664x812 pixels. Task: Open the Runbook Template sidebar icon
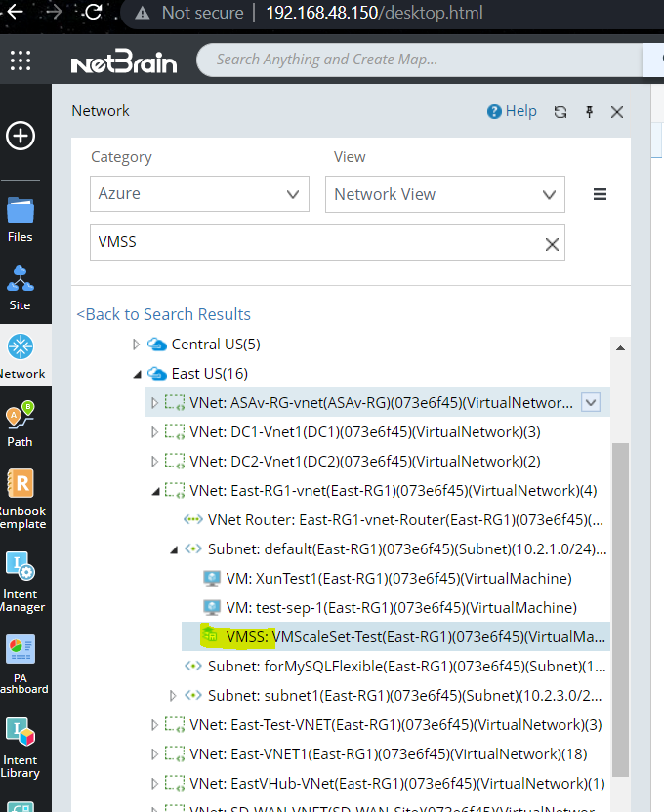[x=20, y=498]
